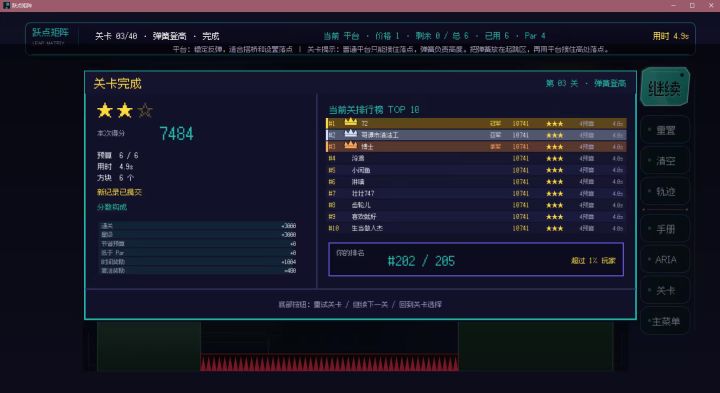The width and height of the screenshot is (720, 393).
Task: Click the three stars on the 72 row
Action: pyautogui.click(x=554, y=124)
